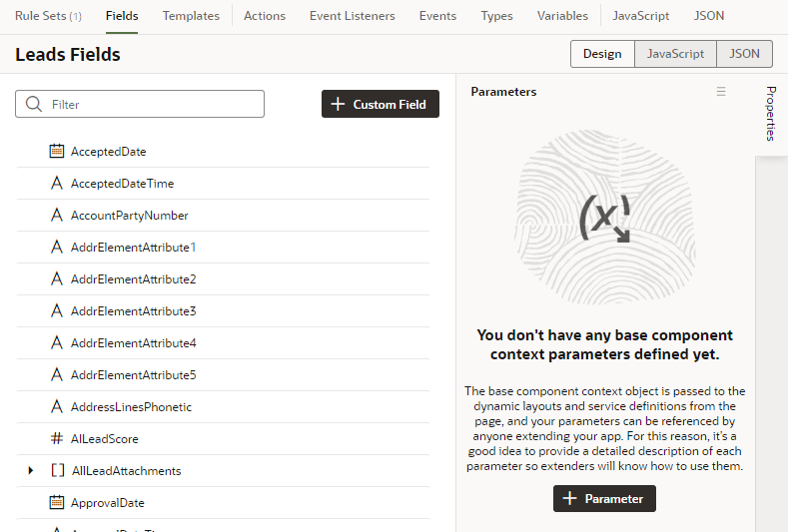Select the AcceptedDateTime field row
The width and height of the screenshot is (788, 532).
(223, 184)
